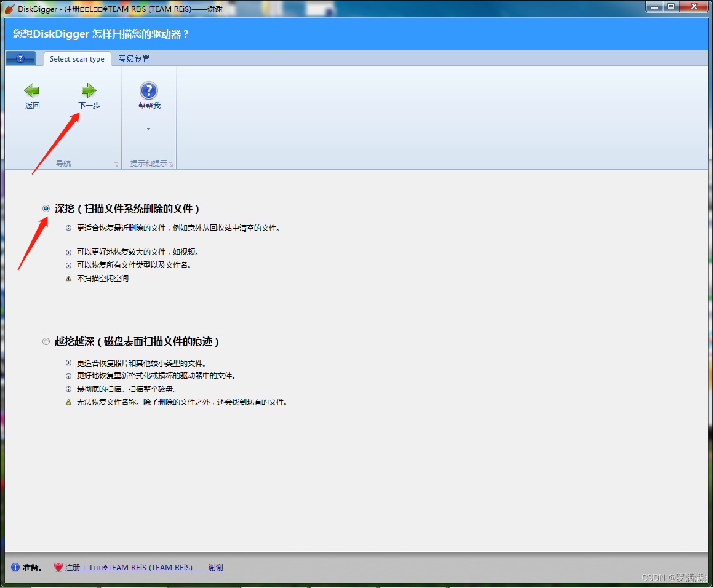Click the 深挖（扫描文件系统删除的文件）label
Viewport: 713px width, 588px height.
(127, 209)
